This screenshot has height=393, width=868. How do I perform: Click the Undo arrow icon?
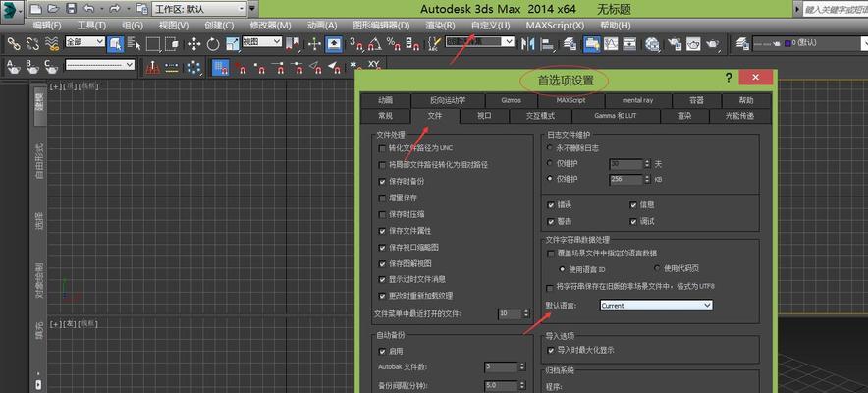click(x=88, y=10)
